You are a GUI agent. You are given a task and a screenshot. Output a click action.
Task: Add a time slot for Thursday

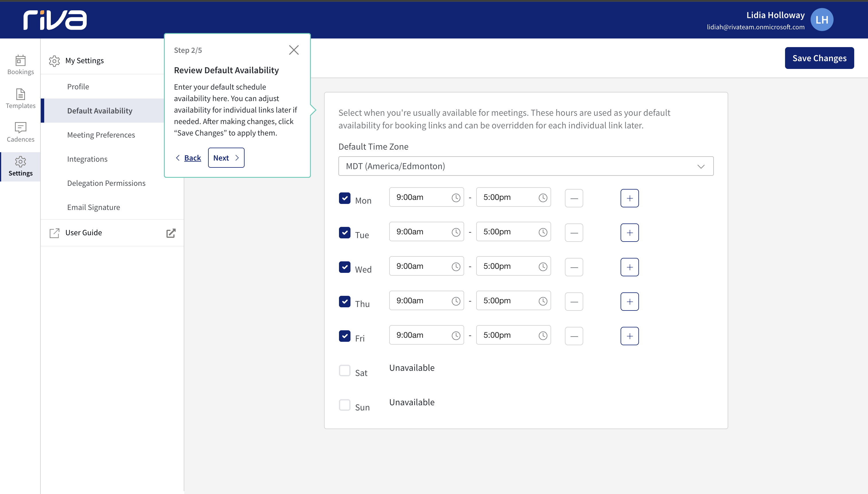click(630, 302)
